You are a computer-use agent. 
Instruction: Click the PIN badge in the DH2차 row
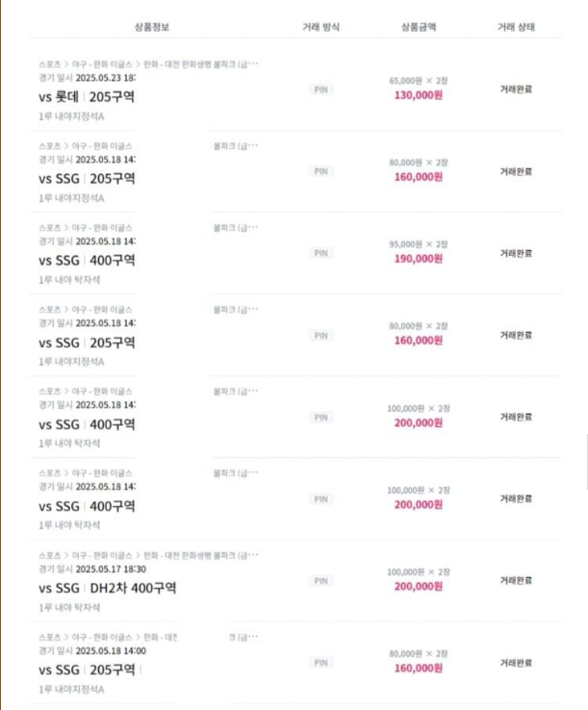pyautogui.click(x=320, y=581)
